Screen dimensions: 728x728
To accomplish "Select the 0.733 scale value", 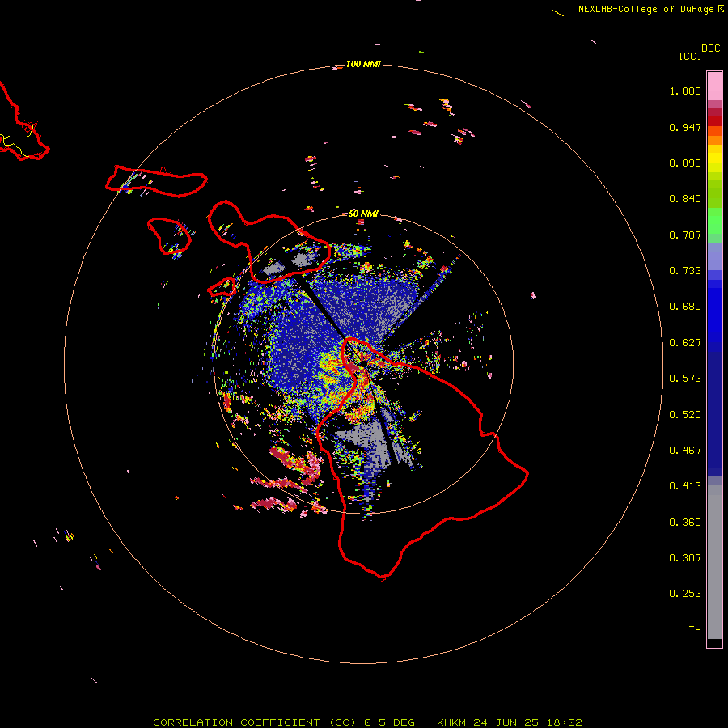I will [685, 271].
